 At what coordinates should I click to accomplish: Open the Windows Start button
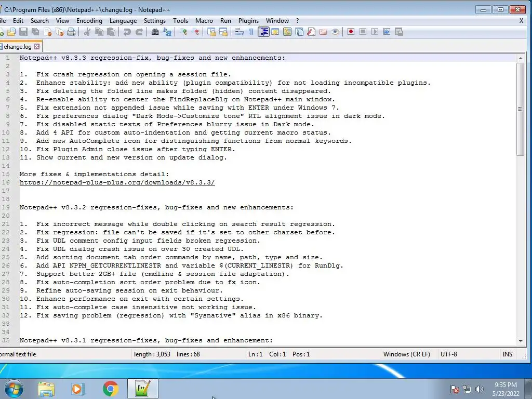[14, 389]
